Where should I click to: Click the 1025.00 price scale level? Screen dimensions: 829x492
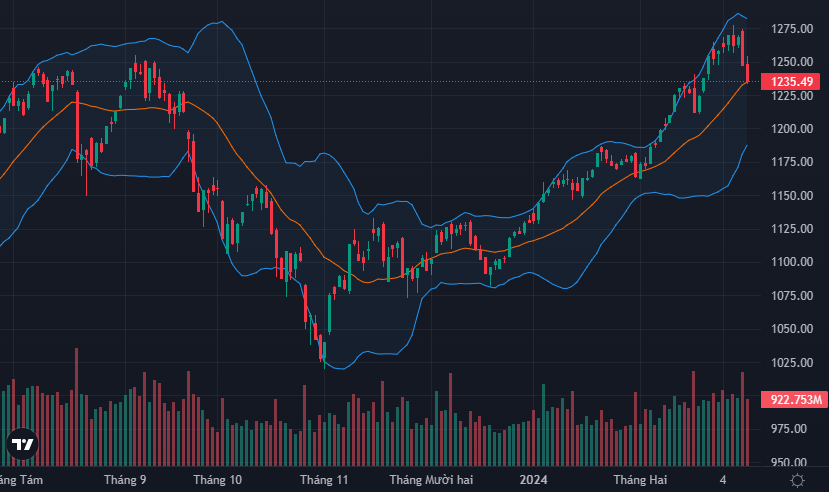(x=792, y=363)
